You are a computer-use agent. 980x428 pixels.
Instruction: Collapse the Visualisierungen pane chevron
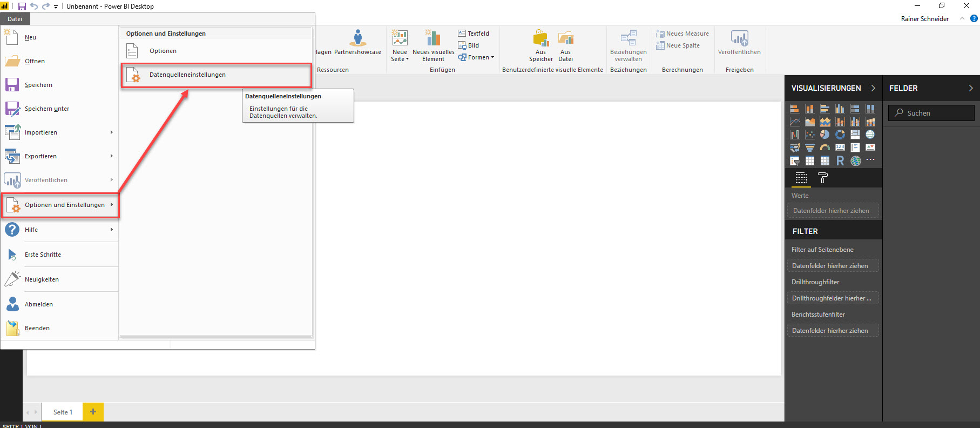[873, 88]
